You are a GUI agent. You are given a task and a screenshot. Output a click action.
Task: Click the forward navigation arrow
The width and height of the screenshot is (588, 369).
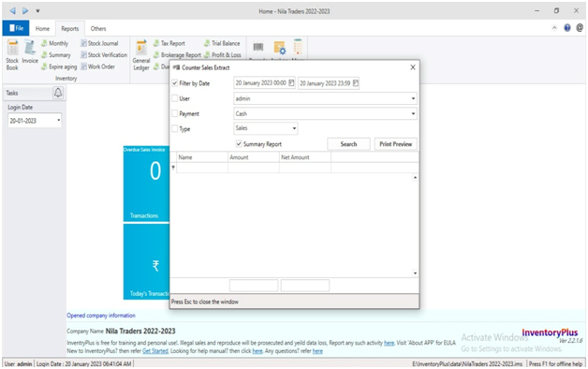click(25, 11)
